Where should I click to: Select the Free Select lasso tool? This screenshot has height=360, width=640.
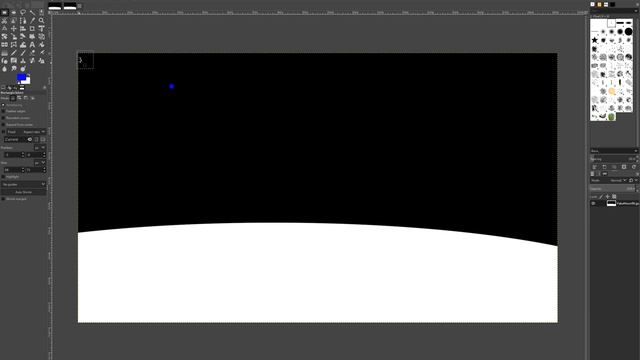(23, 12)
